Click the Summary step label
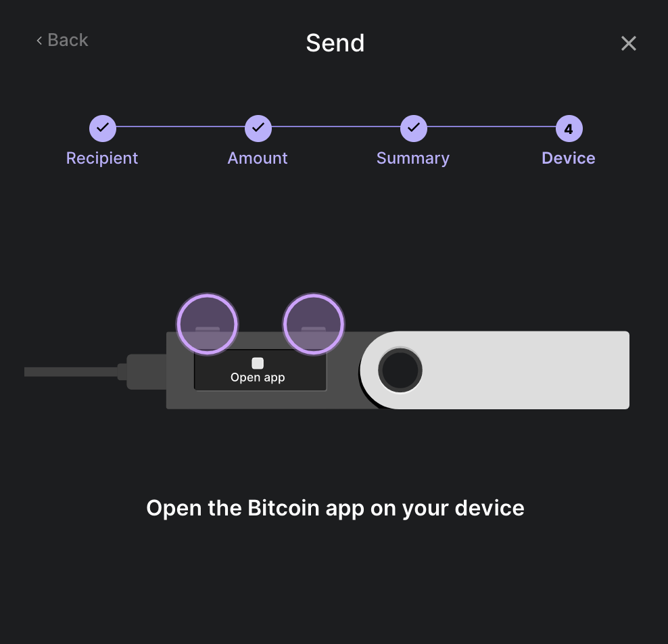668x644 pixels. [x=413, y=158]
